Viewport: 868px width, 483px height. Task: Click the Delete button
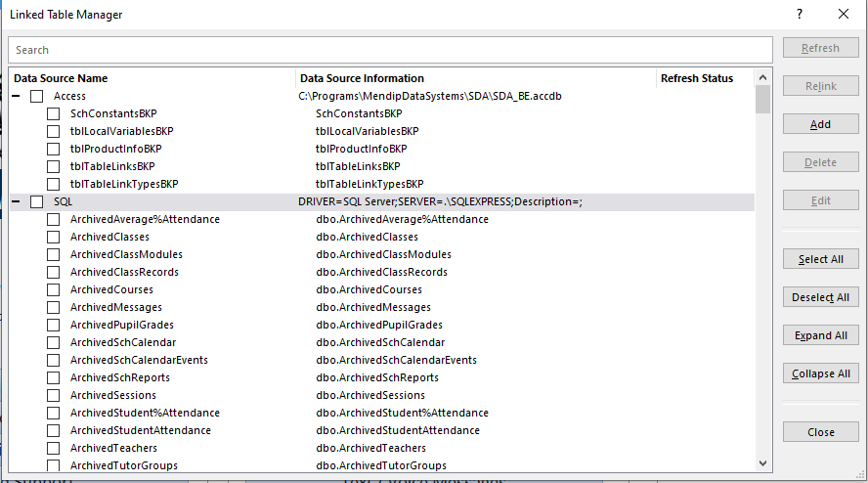tap(820, 163)
